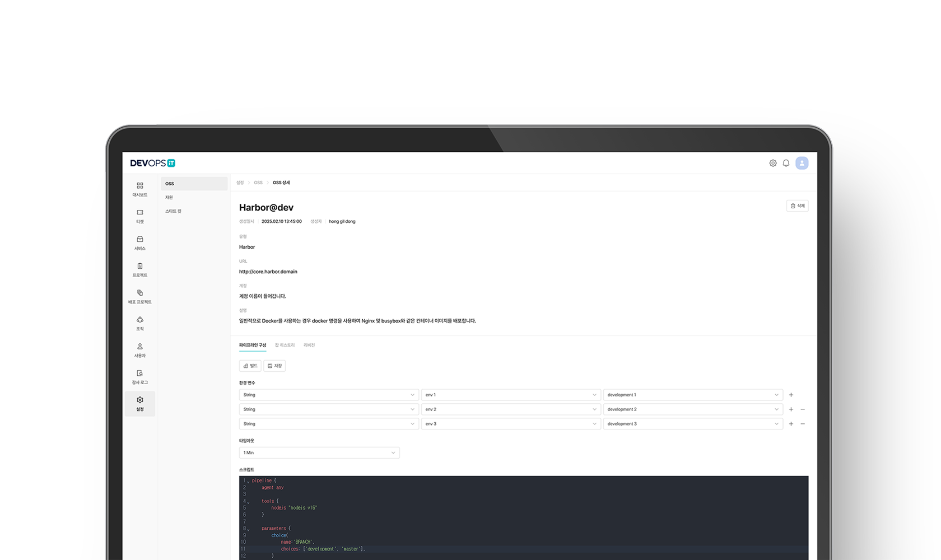Select 스타트 킷 in the settings submenu
Viewport: 941px width, 560px height.
173,211
